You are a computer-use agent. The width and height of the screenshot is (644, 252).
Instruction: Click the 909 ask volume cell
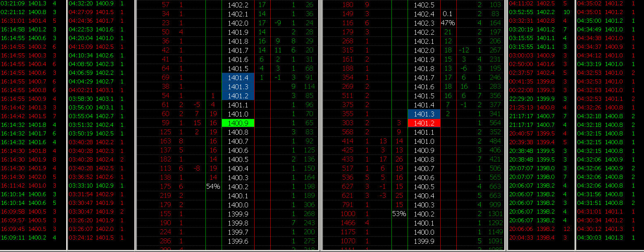point(495,204)
